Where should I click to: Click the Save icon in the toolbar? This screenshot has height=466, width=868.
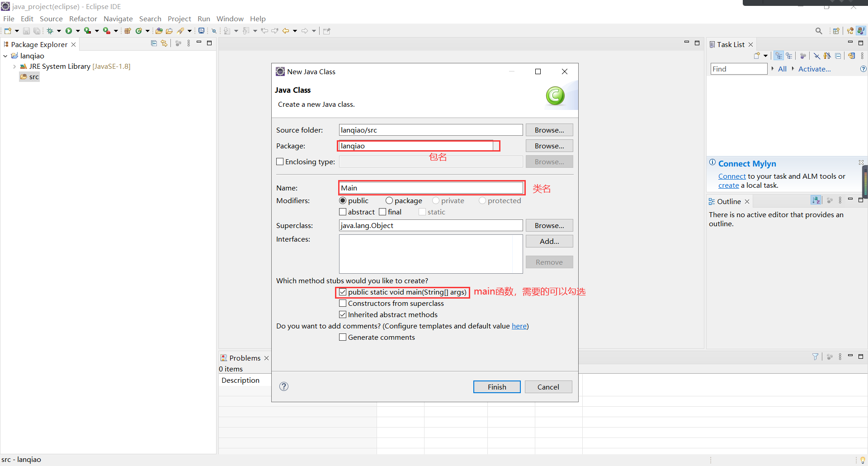coord(26,31)
